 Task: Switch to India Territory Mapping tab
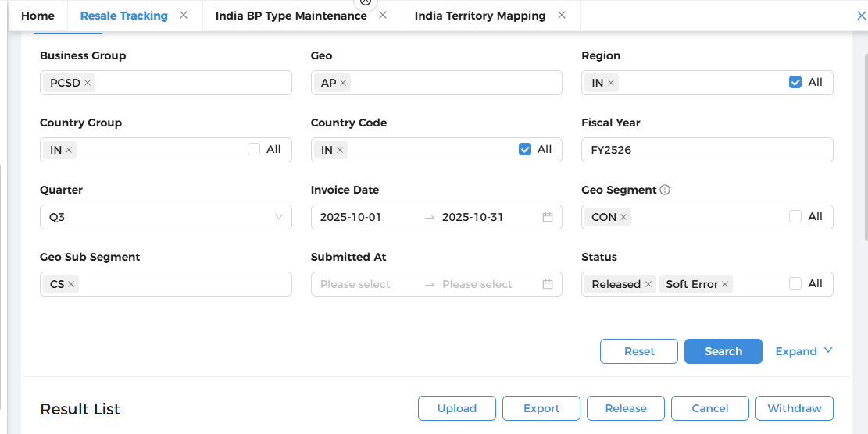point(480,16)
